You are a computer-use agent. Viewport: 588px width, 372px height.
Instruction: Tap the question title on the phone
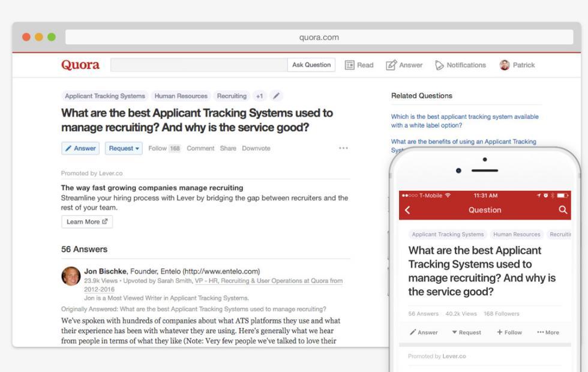point(482,271)
